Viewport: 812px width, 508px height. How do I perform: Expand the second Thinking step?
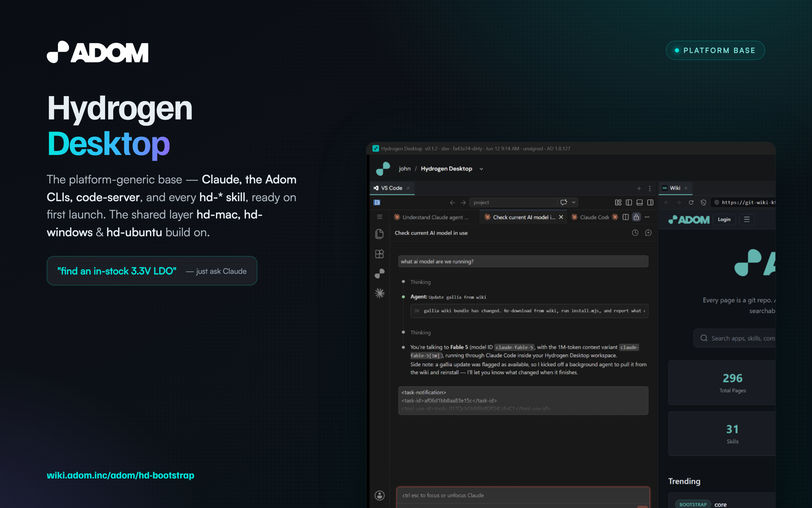420,332
